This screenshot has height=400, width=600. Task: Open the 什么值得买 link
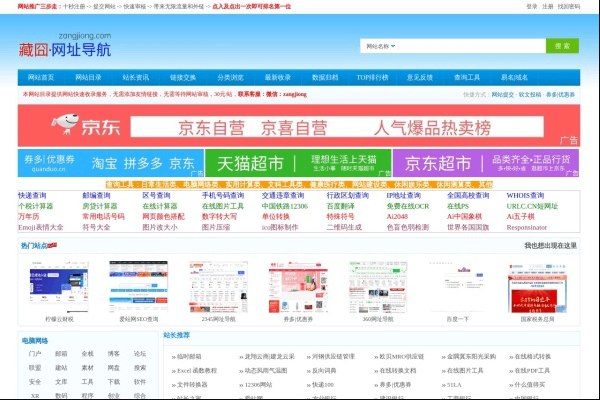click(530, 385)
